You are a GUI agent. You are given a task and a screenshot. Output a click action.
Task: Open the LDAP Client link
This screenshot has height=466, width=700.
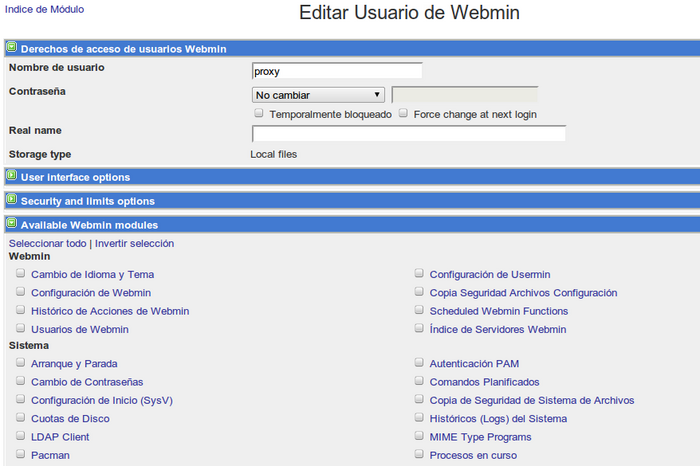[60, 437]
